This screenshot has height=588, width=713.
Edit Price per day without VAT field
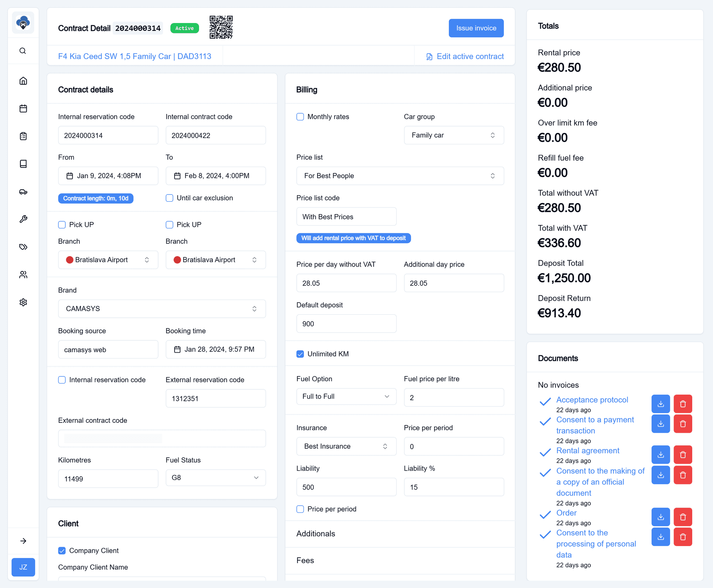(346, 283)
